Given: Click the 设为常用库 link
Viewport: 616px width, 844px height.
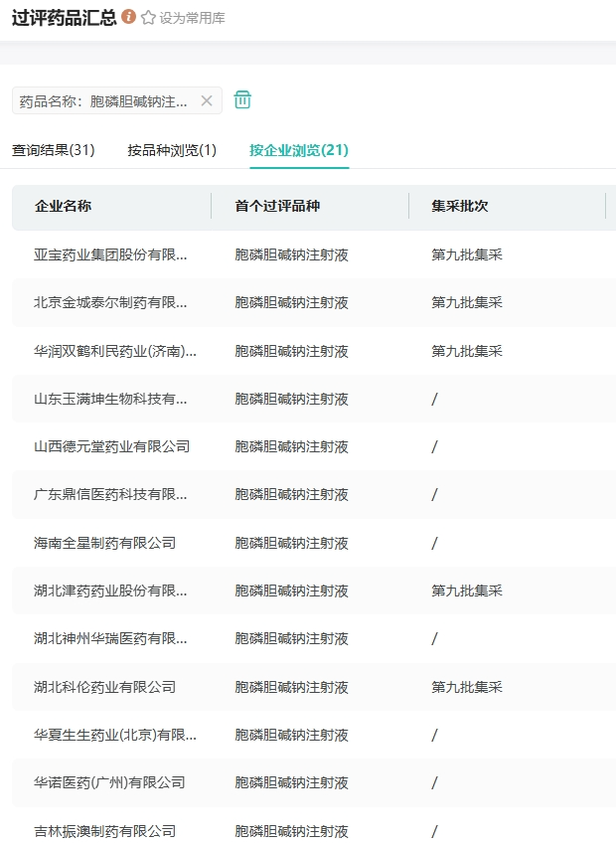Looking at the screenshot, I should pos(192,18).
